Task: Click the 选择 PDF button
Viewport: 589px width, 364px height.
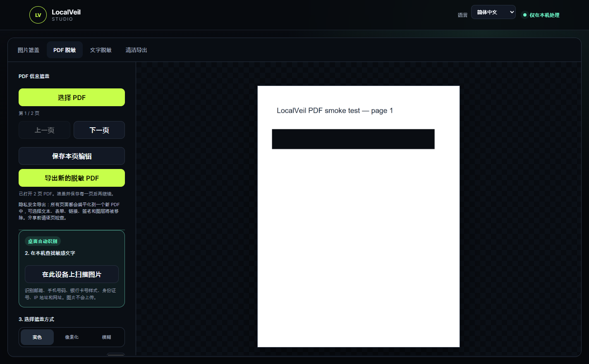Action: 72,98
